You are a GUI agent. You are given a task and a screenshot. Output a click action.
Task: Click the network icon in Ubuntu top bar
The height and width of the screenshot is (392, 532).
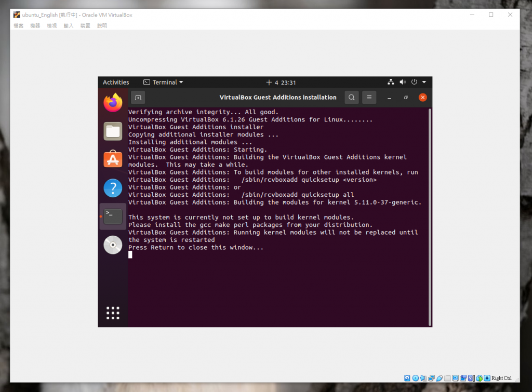click(x=391, y=82)
